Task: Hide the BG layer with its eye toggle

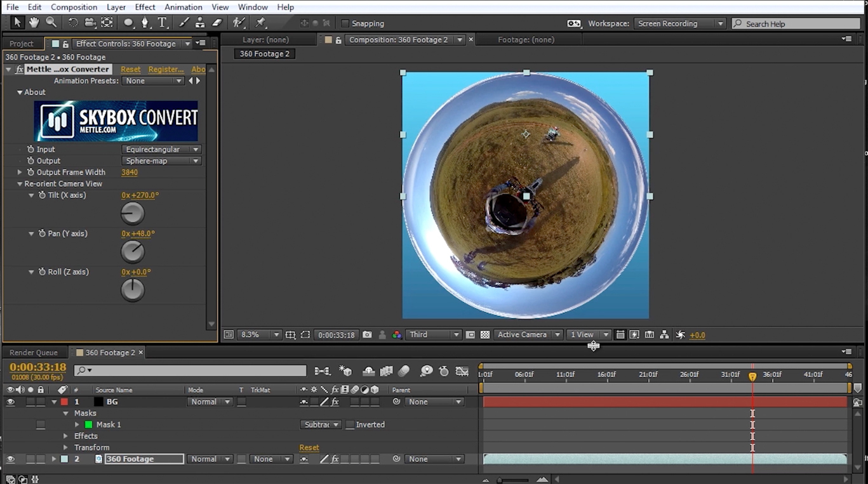Action: click(x=10, y=402)
